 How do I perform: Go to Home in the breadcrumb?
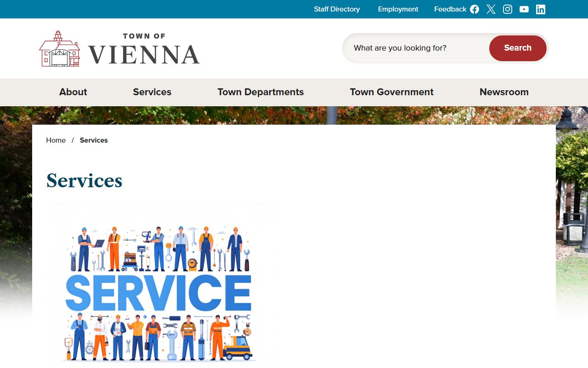pyautogui.click(x=56, y=140)
